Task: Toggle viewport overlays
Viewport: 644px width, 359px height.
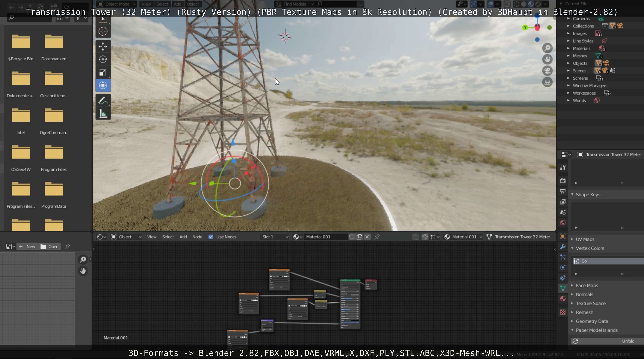Action: tap(490, 4)
